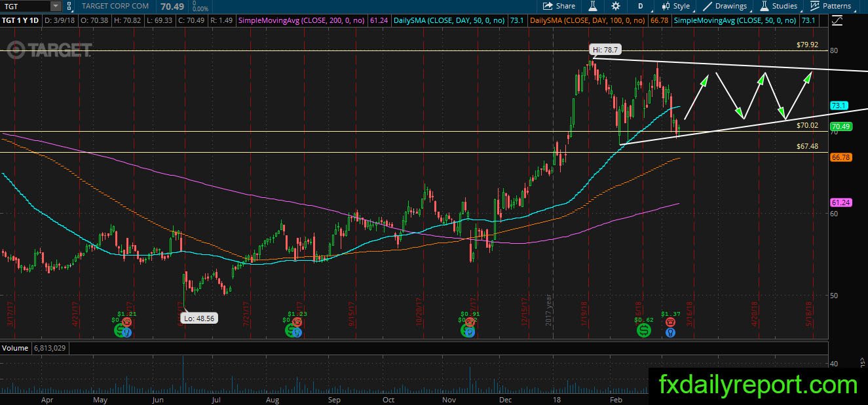Click the symbol link chain icon
The image size is (868, 405).
tap(70, 6)
